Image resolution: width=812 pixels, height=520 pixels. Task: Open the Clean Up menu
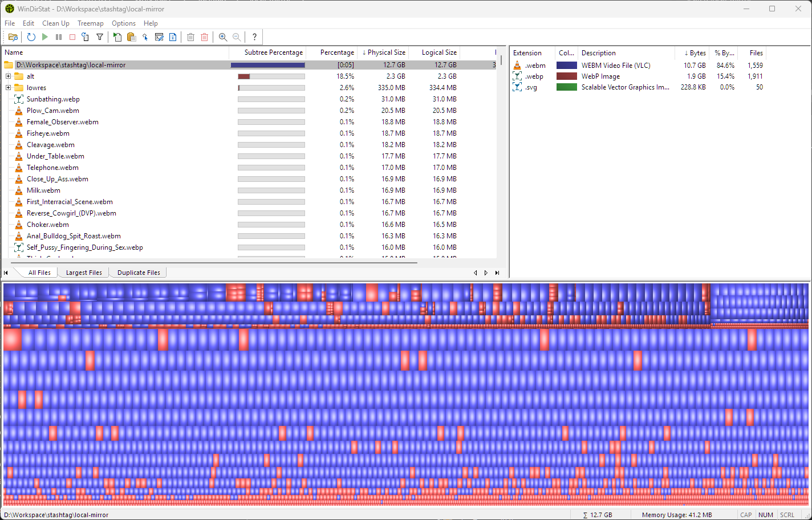[x=55, y=23]
